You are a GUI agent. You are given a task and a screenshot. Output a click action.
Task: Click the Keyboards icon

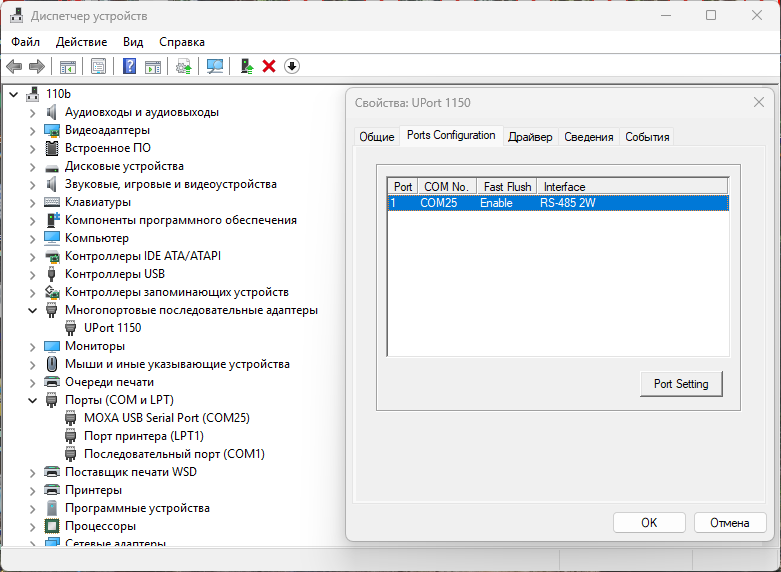(x=52, y=202)
